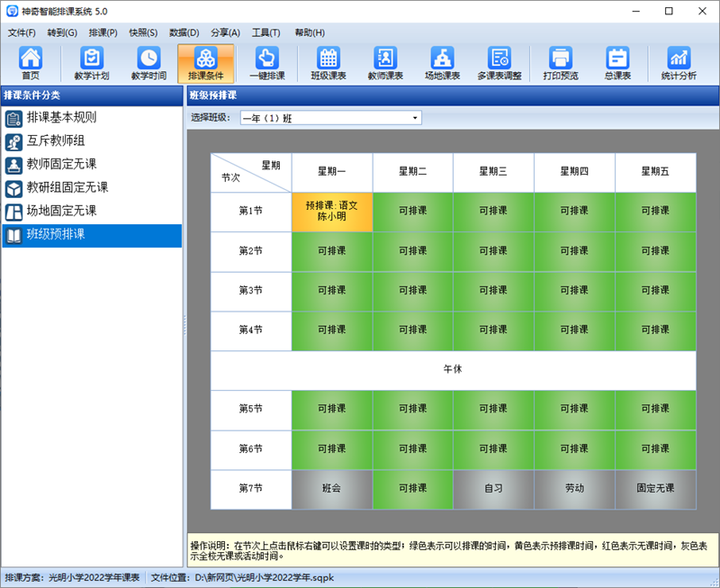Select 班级预排课 in the category list

92,236
